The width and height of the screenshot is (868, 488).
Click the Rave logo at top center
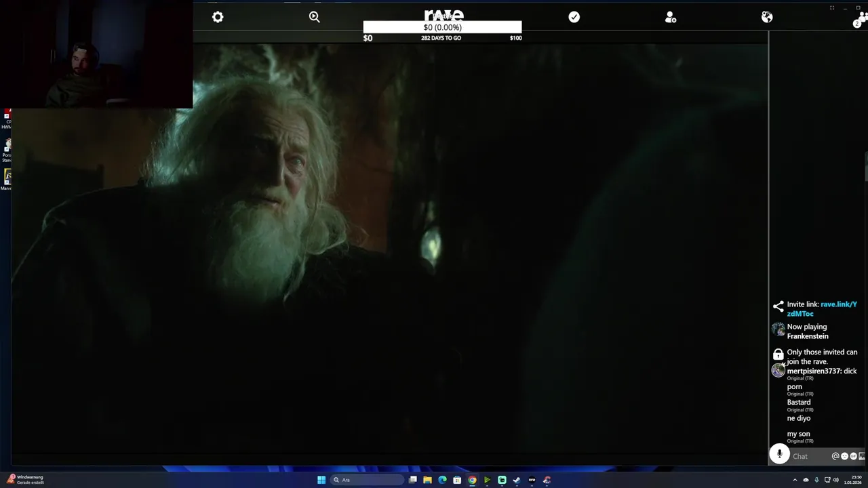(443, 15)
